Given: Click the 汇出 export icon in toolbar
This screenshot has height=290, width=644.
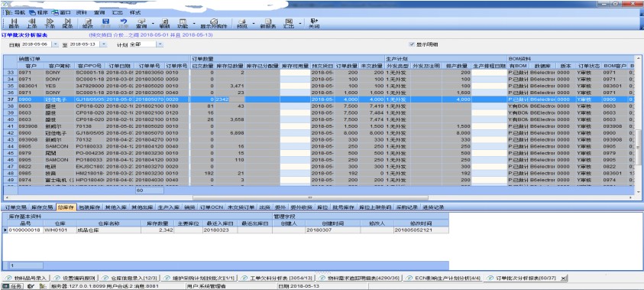Looking at the screenshot, I should pos(289,23).
